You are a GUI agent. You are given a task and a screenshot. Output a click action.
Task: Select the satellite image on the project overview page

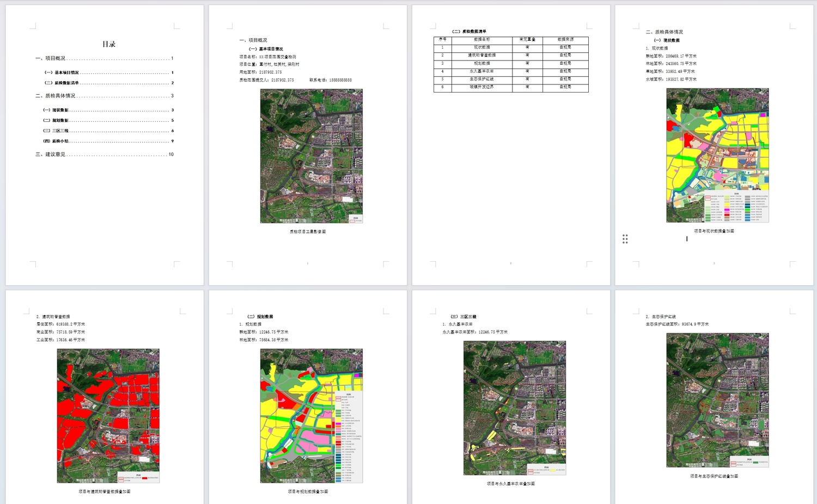[312, 156]
